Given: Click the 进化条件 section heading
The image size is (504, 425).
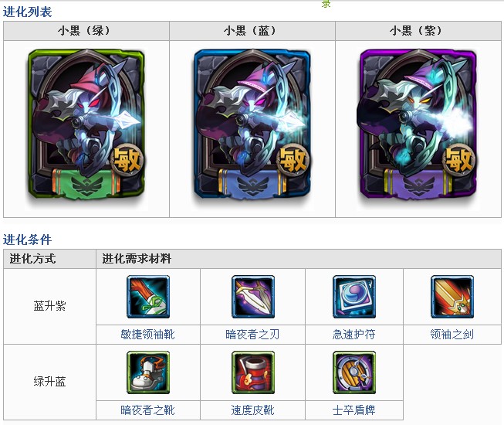Looking at the screenshot, I should point(27,240).
